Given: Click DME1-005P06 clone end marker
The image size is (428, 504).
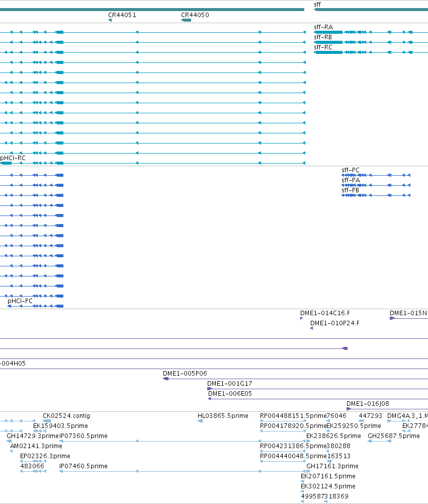Looking at the screenshot, I should [x=165, y=379].
